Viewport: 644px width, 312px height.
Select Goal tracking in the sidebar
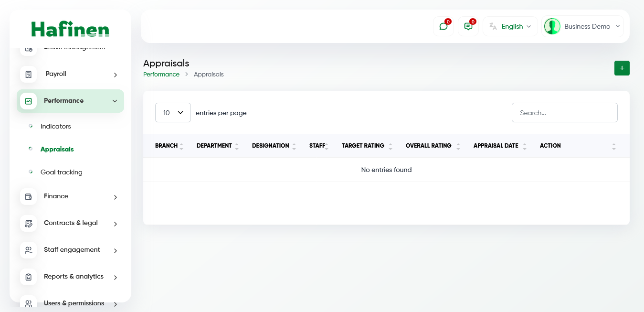pyautogui.click(x=62, y=172)
